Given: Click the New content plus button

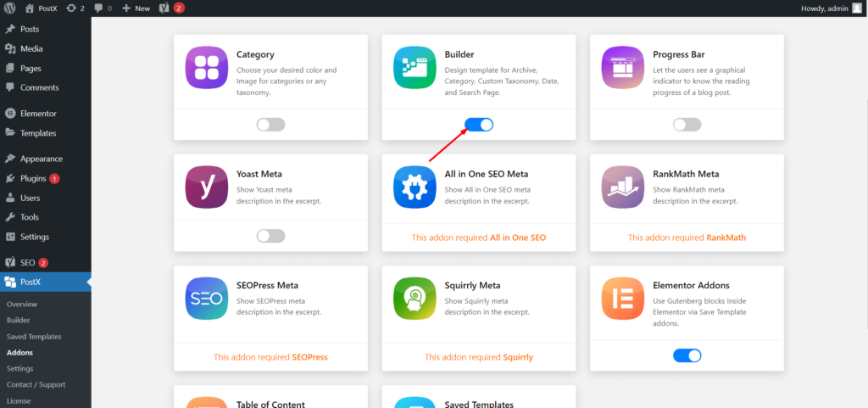Looking at the screenshot, I should [x=136, y=8].
